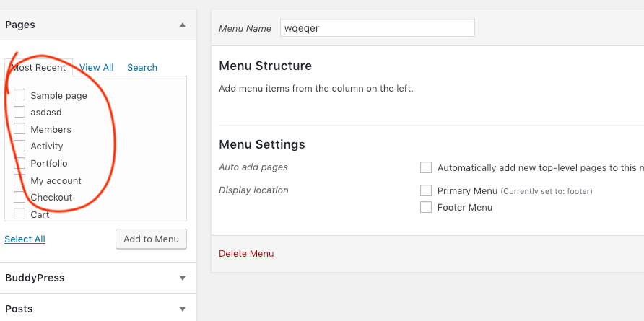
Task: Tick the Cart page checkbox
Action: [19, 214]
